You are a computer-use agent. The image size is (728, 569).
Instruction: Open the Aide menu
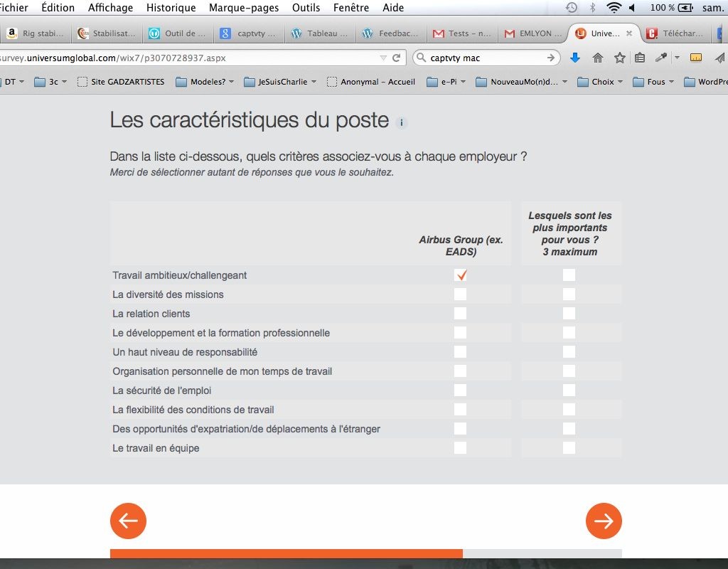click(392, 7)
